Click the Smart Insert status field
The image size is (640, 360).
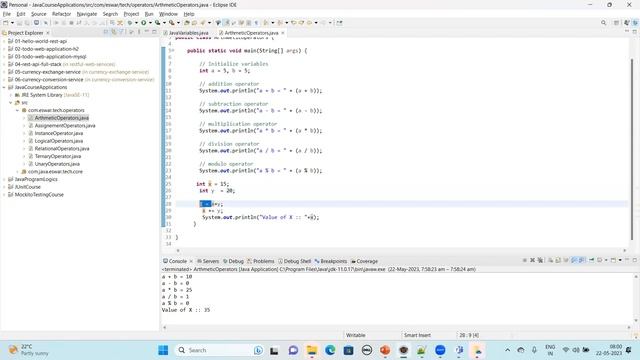pyautogui.click(x=417, y=335)
